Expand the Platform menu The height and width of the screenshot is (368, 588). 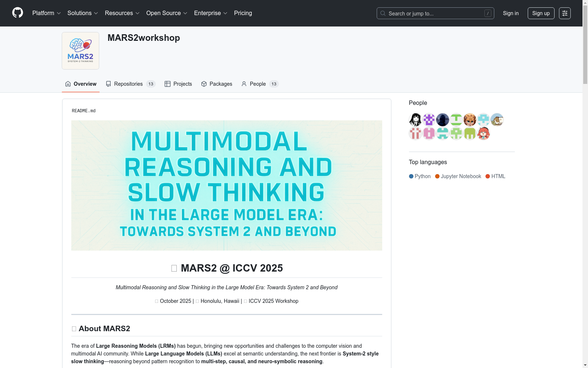click(x=47, y=13)
